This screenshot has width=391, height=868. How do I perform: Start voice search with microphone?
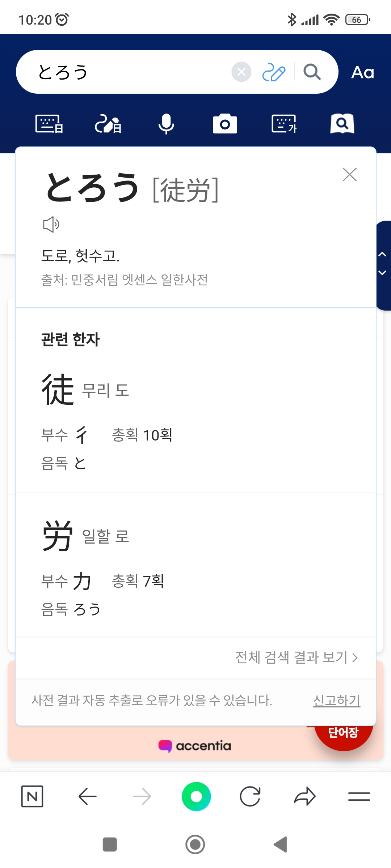click(167, 124)
